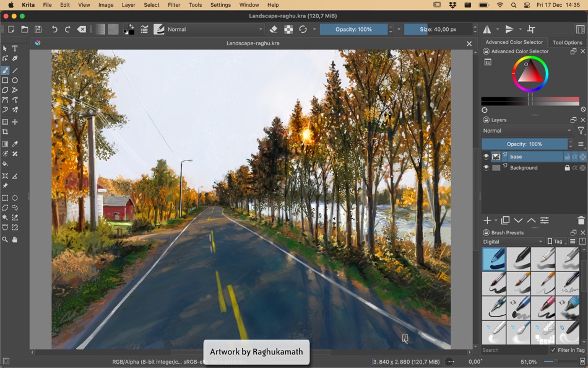588x368 pixels.
Task: Open the Filter menu
Action: (x=174, y=5)
